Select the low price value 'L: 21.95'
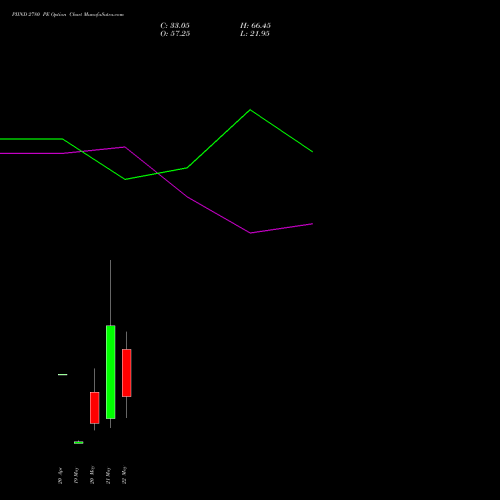This screenshot has width=500, height=500. pyautogui.click(x=255, y=34)
